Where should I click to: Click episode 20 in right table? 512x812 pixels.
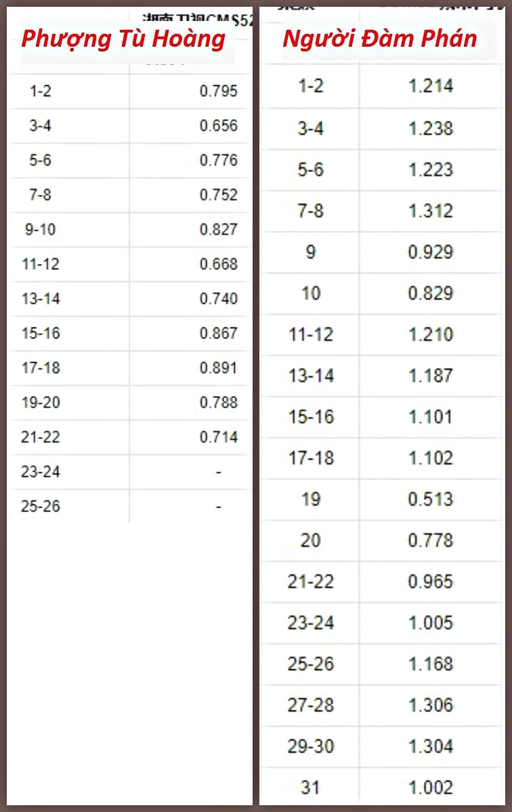pyautogui.click(x=311, y=541)
